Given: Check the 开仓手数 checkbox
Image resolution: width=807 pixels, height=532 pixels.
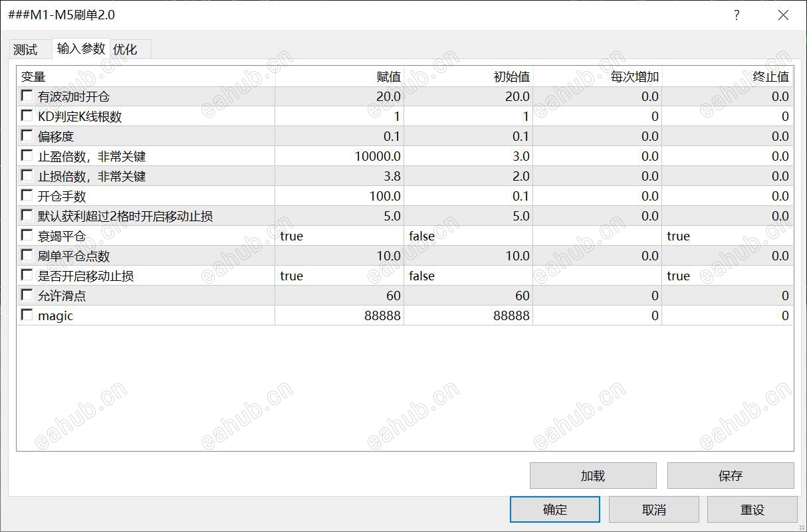Looking at the screenshot, I should point(27,195).
